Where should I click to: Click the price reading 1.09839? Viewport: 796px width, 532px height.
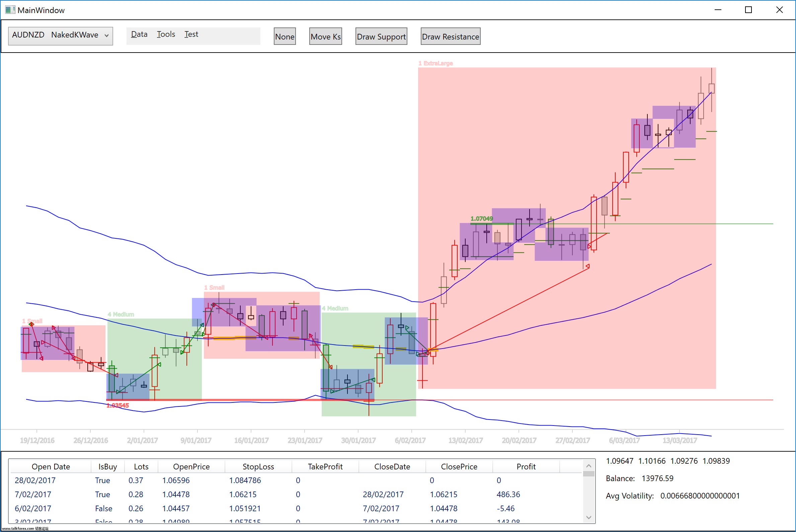click(716, 461)
